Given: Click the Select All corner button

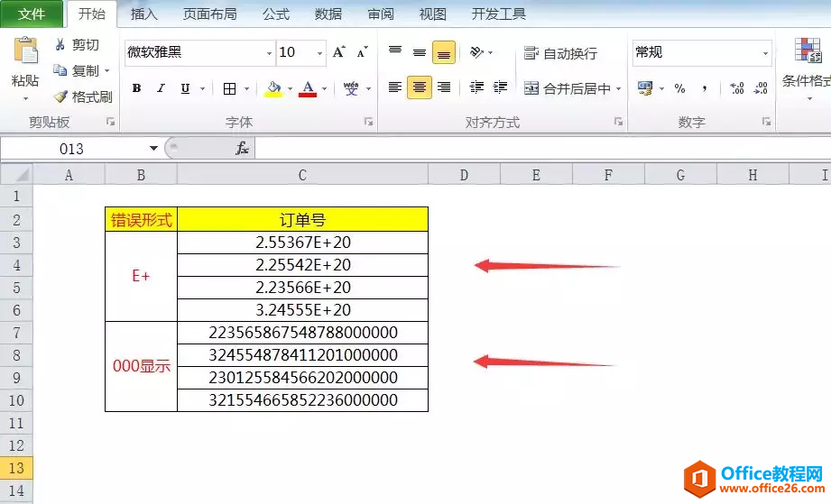Looking at the screenshot, I should point(16,175).
